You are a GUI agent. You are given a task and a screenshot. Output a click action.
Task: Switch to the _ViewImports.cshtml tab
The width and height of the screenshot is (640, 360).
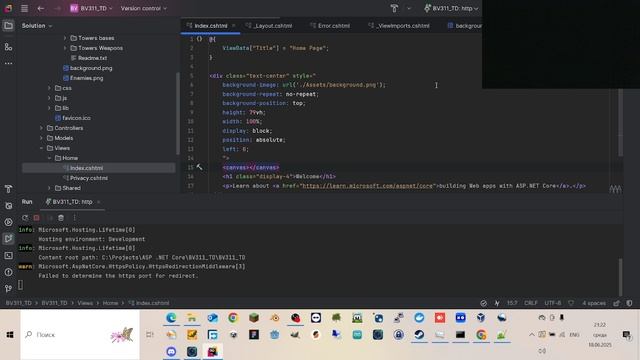pyautogui.click(x=399, y=26)
